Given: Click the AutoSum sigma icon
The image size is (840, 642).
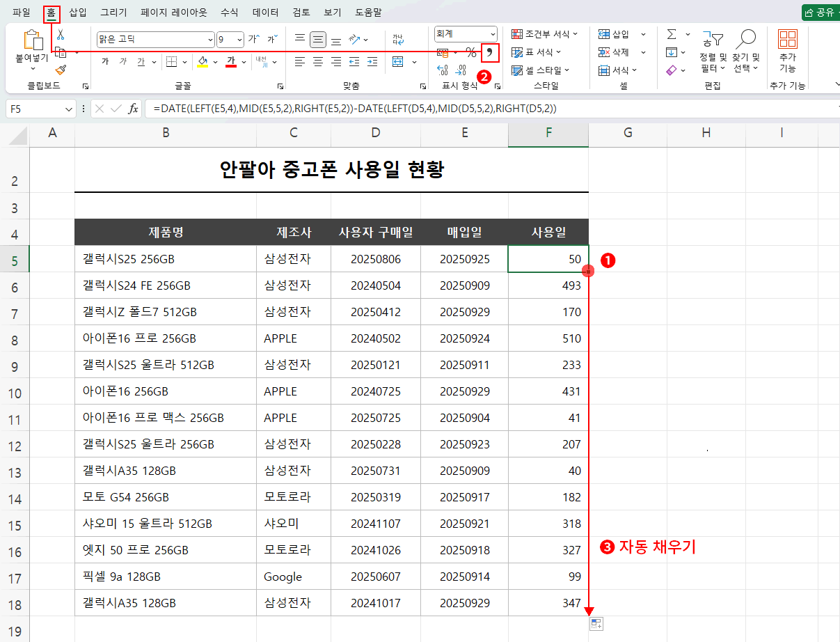Looking at the screenshot, I should point(672,34).
